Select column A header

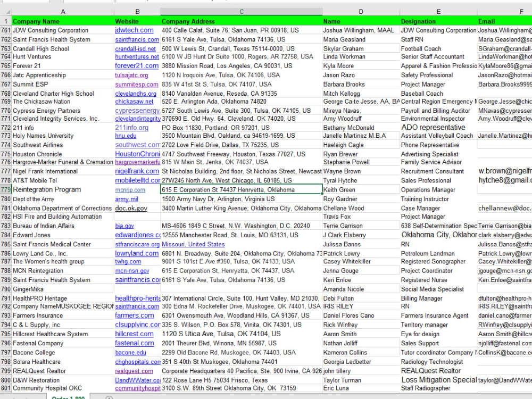tap(63, 12)
